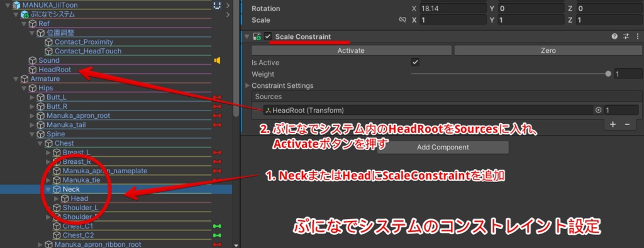Collapse the Armature tree node

(x=16, y=78)
